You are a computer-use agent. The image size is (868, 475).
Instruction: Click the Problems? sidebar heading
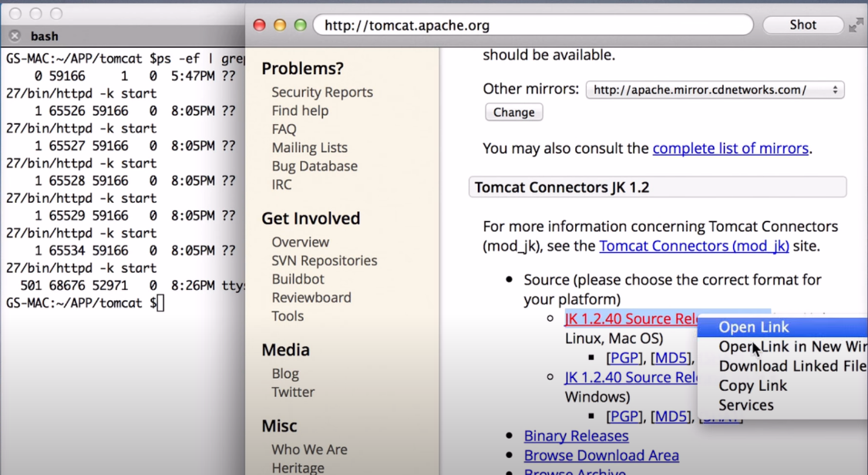click(x=302, y=68)
